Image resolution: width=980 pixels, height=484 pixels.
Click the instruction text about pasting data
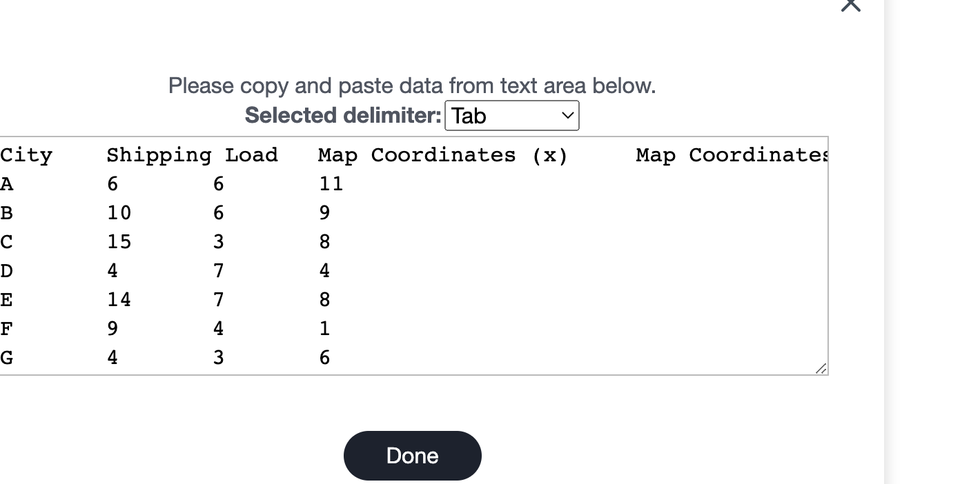411,85
